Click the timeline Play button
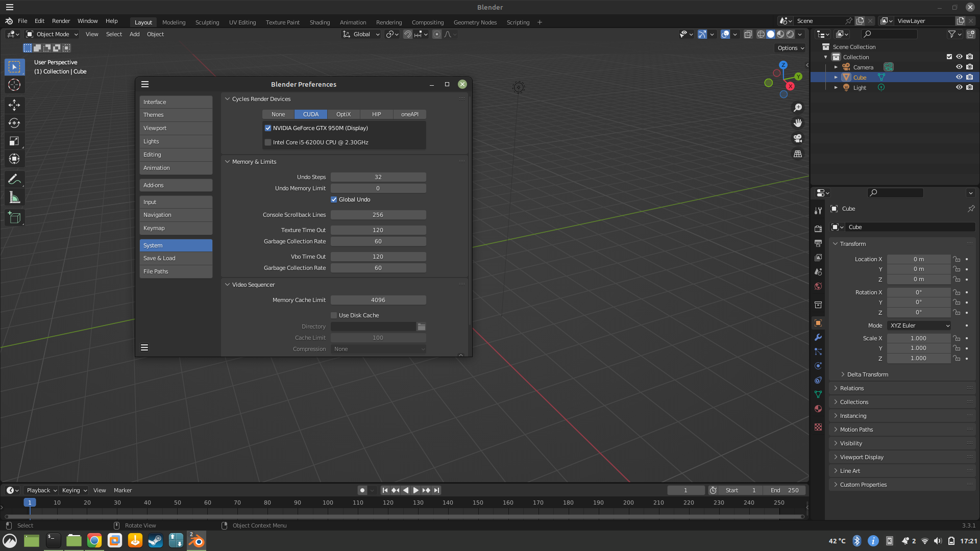Image resolution: width=980 pixels, height=551 pixels. [x=416, y=490]
